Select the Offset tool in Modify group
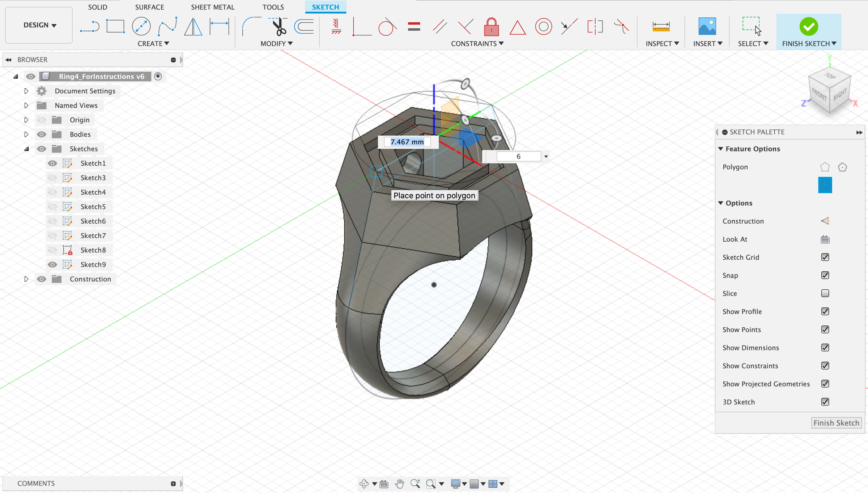The height and width of the screenshot is (493, 868). [x=304, y=26]
